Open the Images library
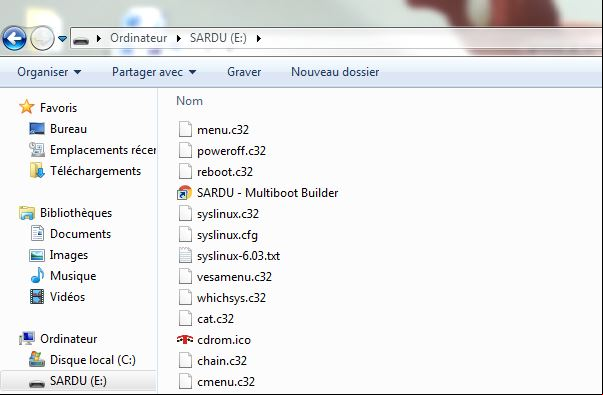This screenshot has height=395, width=603. pos(69,255)
